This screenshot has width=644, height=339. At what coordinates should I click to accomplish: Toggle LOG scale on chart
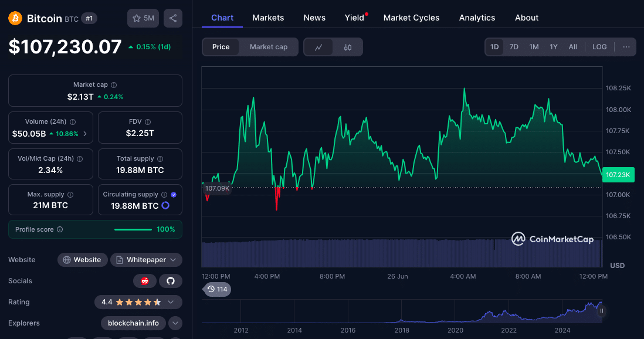point(599,47)
